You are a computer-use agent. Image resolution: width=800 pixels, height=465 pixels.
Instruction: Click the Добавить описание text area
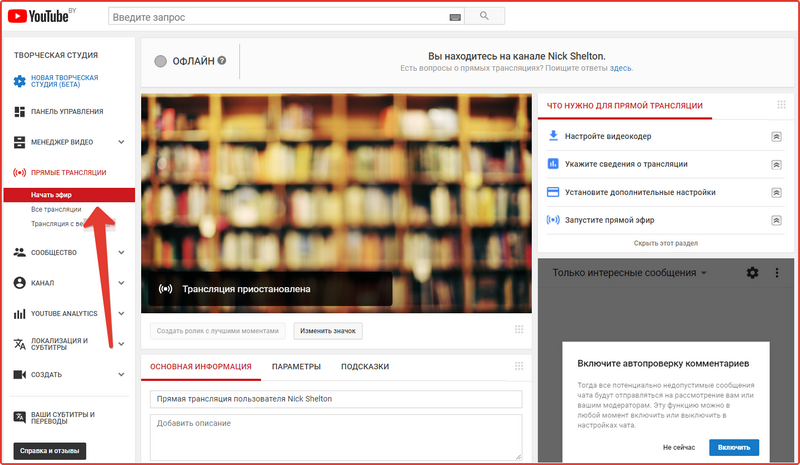(336, 437)
